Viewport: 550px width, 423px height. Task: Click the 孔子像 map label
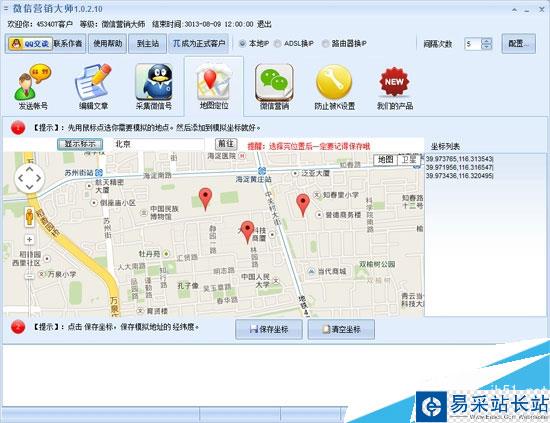click(188, 286)
